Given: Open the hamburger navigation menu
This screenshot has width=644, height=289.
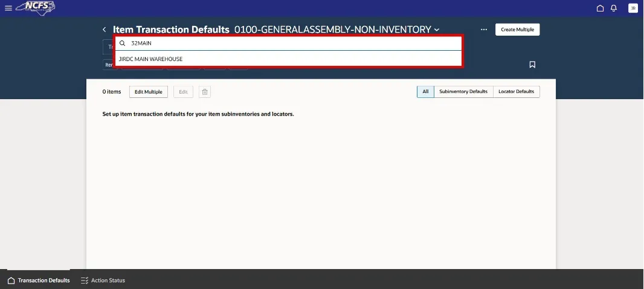Looking at the screenshot, I should point(8,8).
